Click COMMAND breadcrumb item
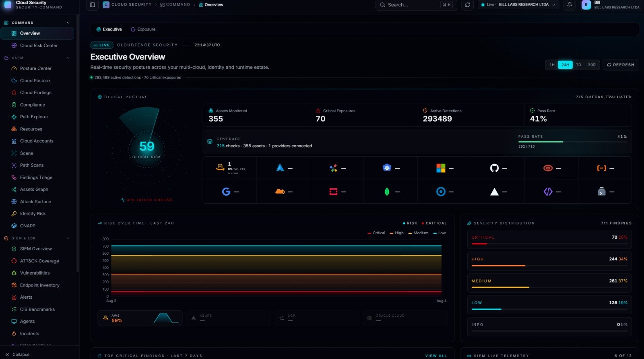The height and width of the screenshot is (359, 644). click(175, 5)
